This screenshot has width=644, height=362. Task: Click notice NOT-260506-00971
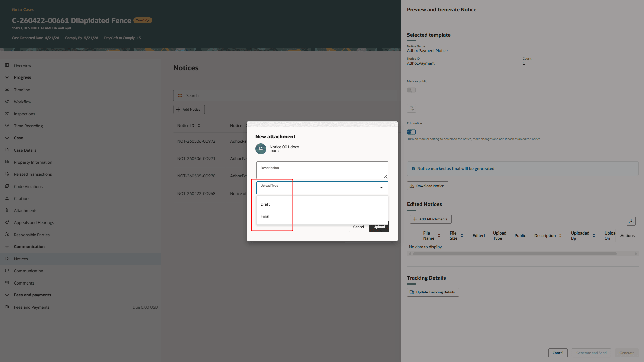click(x=196, y=158)
